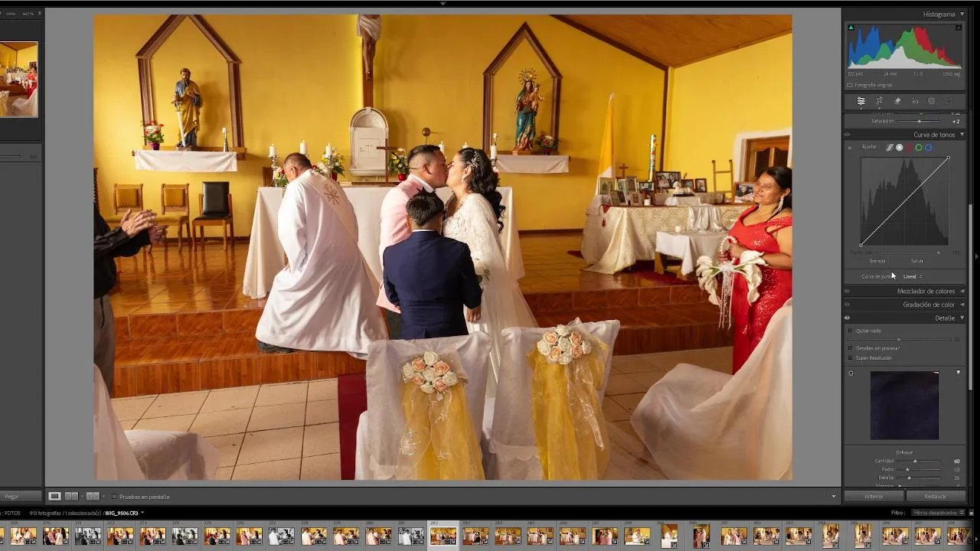The width and height of the screenshot is (980, 551).
Task: Click tone curve bottom-left control point
Action: coord(861,245)
